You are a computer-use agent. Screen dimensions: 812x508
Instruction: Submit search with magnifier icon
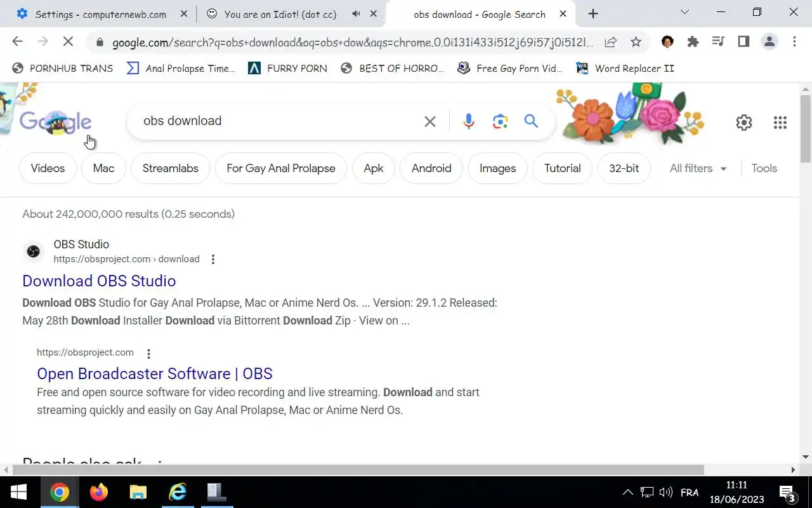[x=531, y=121]
